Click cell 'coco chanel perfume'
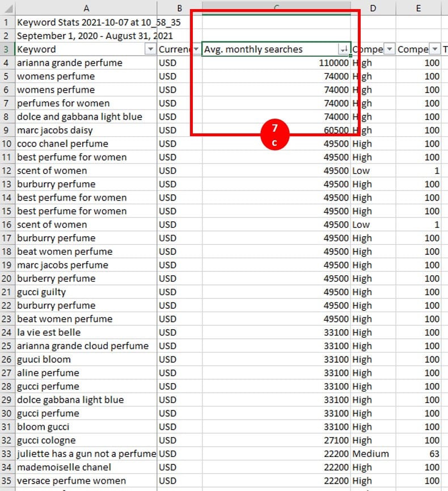The width and height of the screenshot is (448, 491). click(86, 144)
